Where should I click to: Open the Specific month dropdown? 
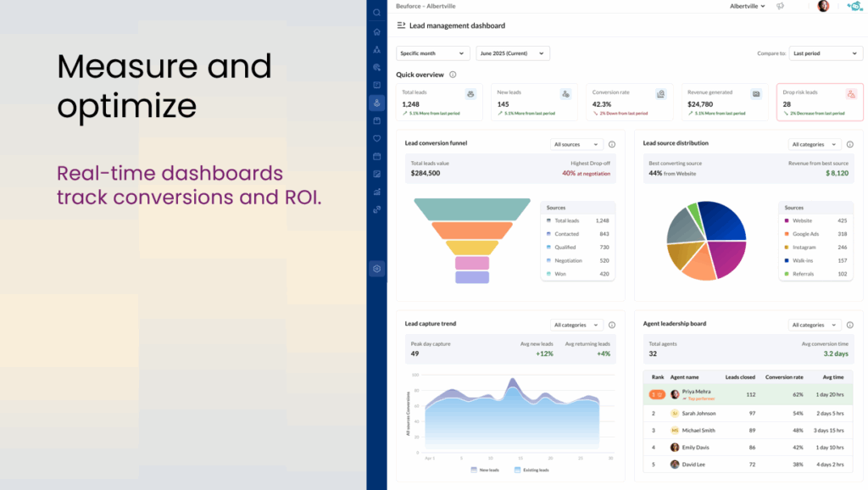(432, 53)
